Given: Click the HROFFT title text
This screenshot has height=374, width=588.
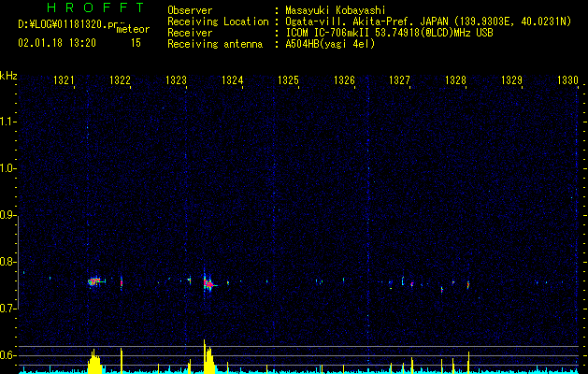Looking at the screenshot, I should 95,7.
